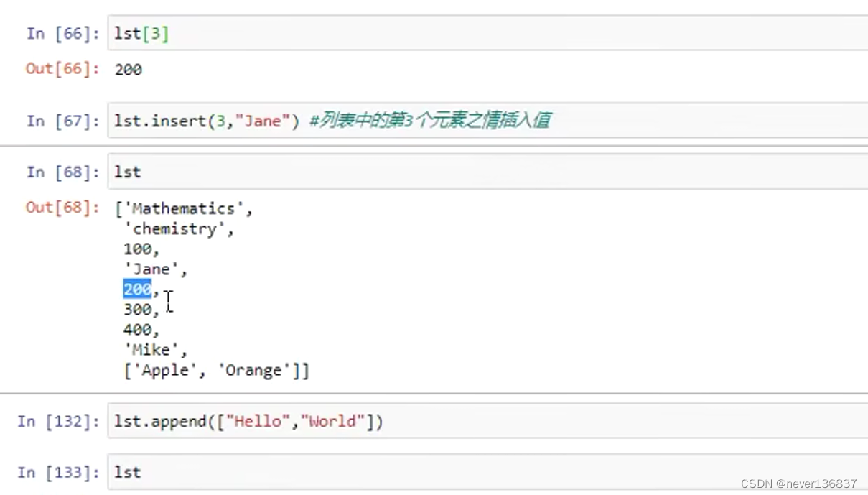Click the Out[66] prompt label

[61, 70]
